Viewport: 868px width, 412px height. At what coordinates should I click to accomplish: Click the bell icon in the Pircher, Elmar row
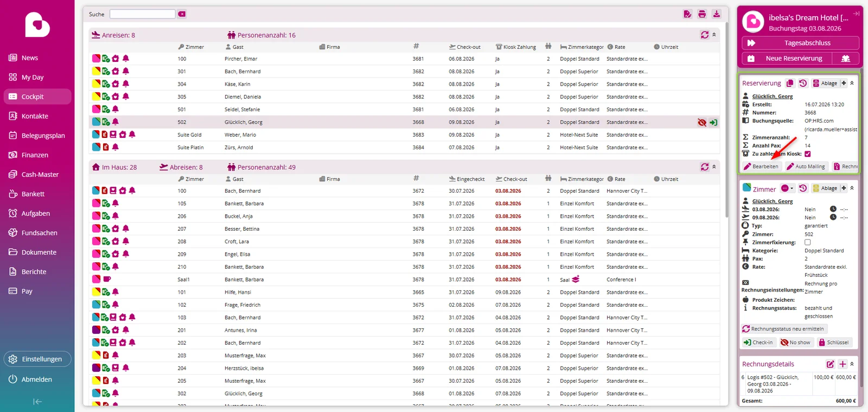(126, 58)
